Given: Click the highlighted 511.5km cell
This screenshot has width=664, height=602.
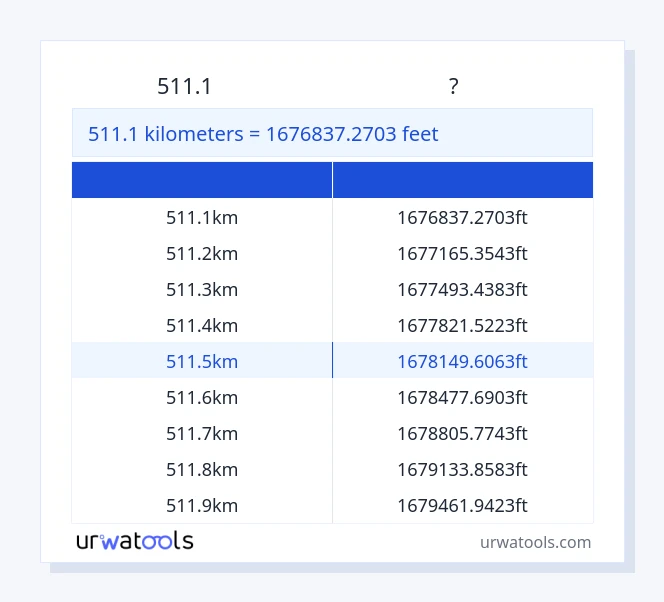Looking at the screenshot, I should click(202, 361).
